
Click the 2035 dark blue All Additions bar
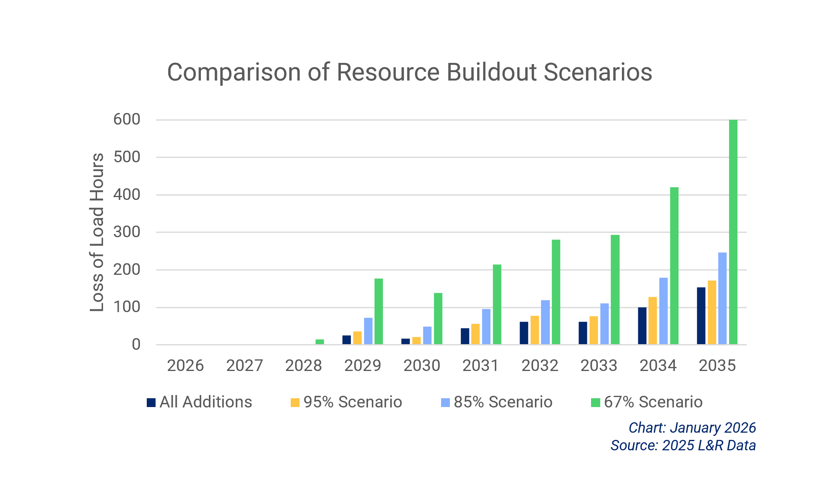(x=701, y=316)
